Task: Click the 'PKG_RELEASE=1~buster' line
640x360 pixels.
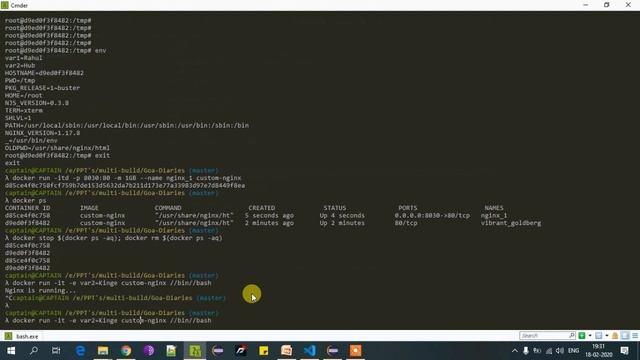Action: point(42,88)
